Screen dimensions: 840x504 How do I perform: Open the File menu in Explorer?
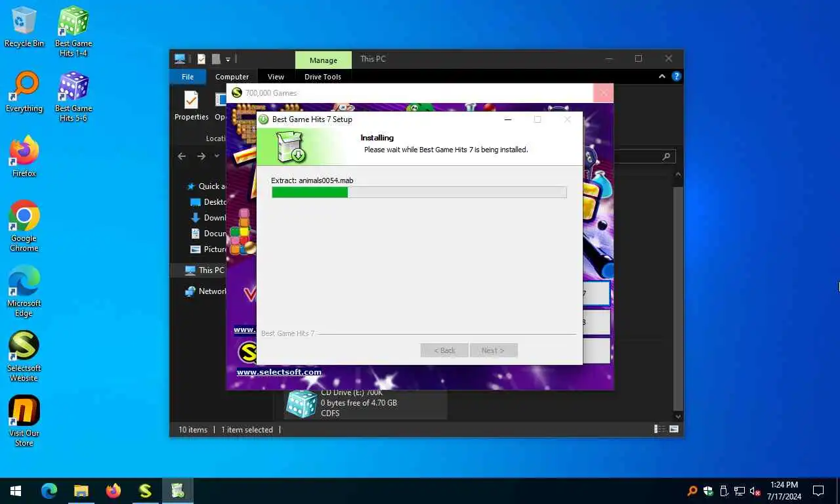coord(188,76)
